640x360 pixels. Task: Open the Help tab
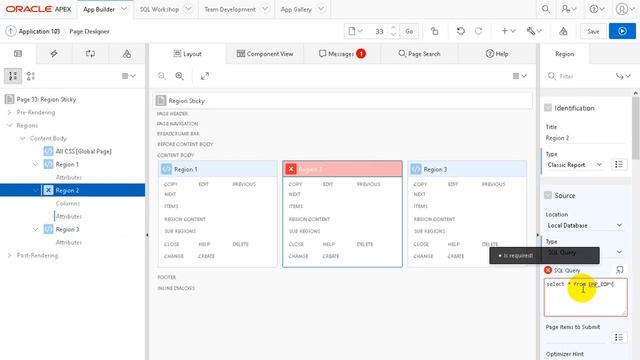tap(497, 53)
